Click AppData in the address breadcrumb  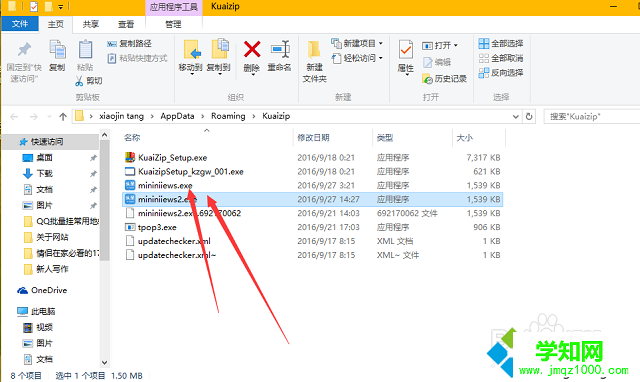coord(177,116)
